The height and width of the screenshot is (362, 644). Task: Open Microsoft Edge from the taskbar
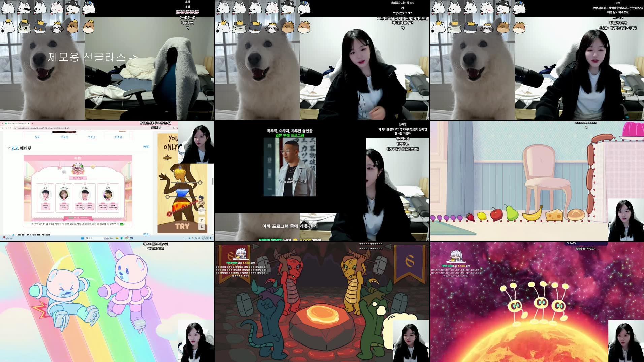122,237
